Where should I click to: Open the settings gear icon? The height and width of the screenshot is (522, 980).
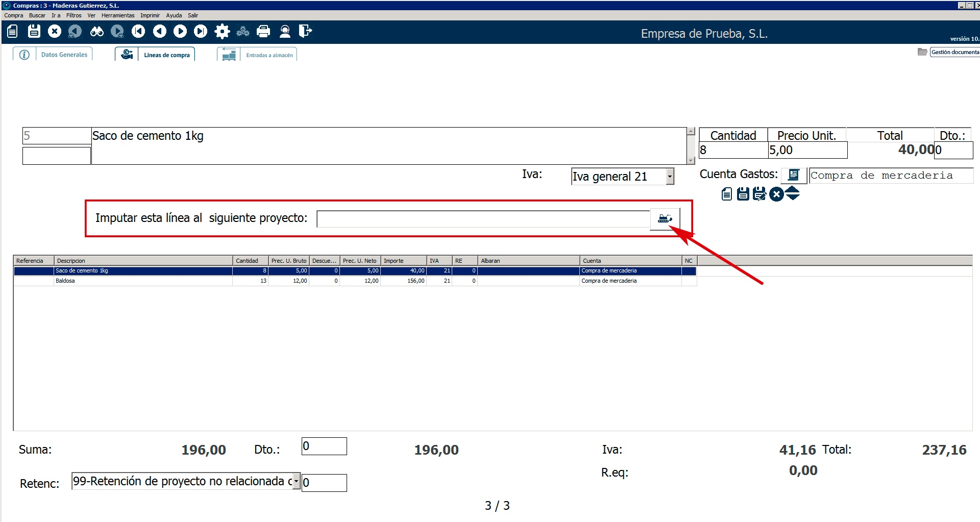coord(222,32)
